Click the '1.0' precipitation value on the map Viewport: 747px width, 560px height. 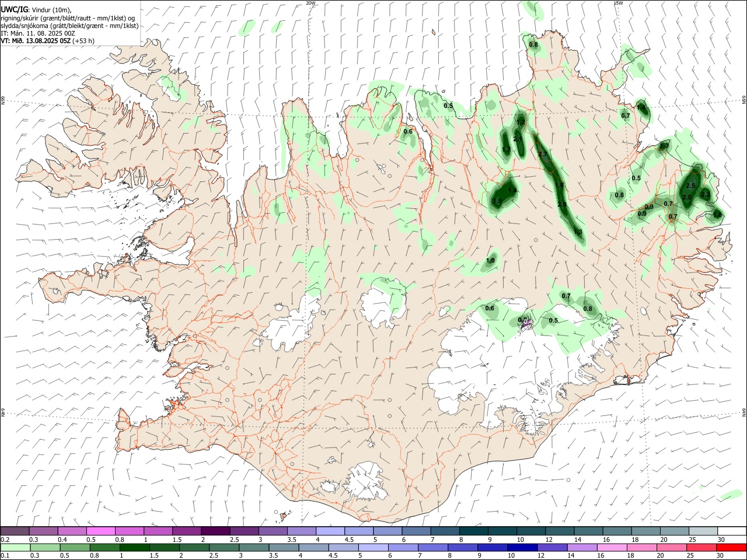tap(491, 261)
